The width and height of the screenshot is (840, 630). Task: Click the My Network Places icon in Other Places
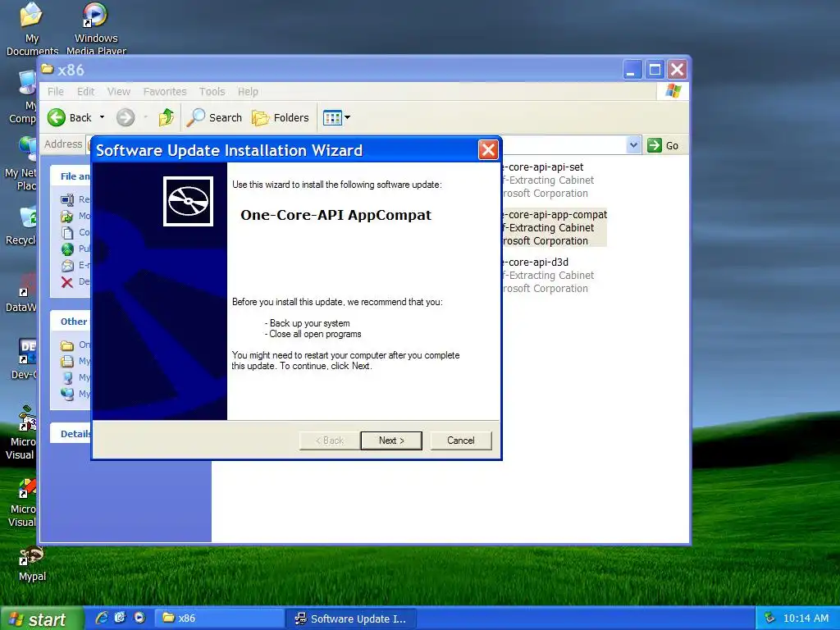tap(67, 394)
